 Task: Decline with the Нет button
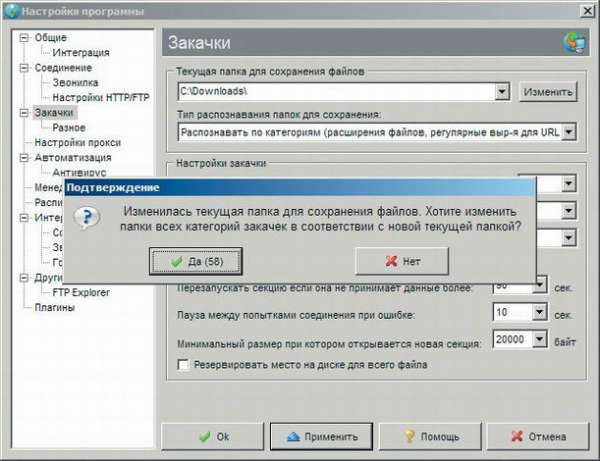(x=404, y=261)
